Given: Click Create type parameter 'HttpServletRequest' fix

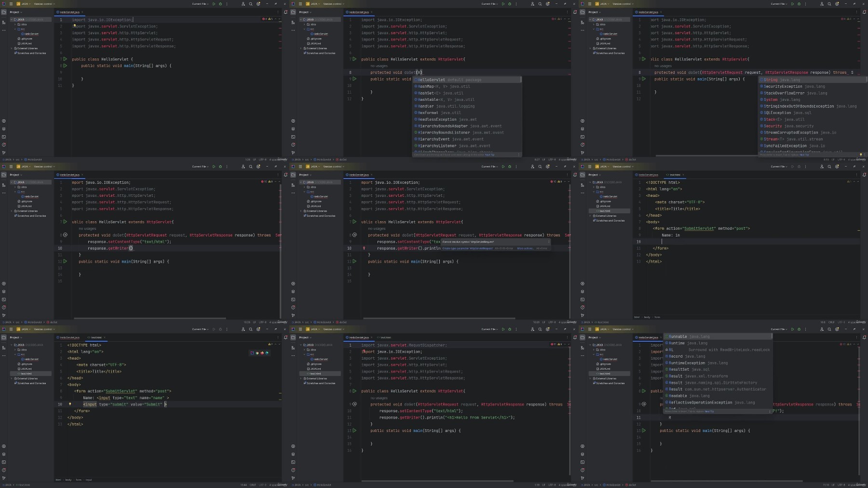Looking at the screenshot, I should pyautogui.click(x=468, y=248).
